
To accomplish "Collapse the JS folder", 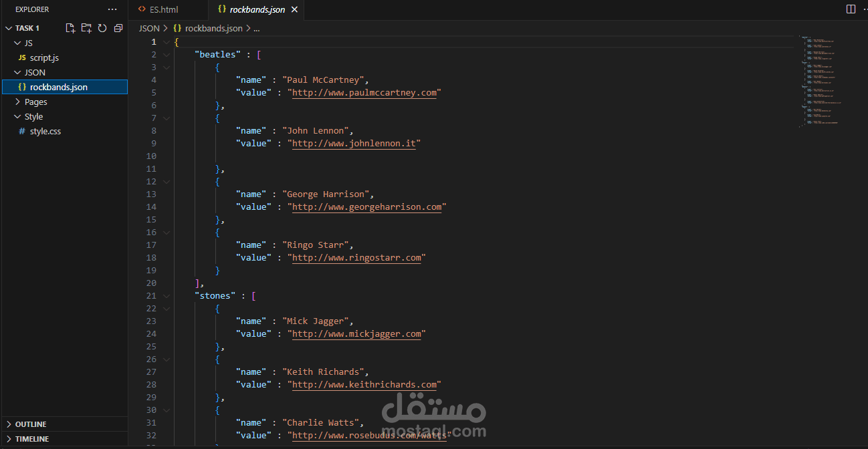I will tap(18, 43).
